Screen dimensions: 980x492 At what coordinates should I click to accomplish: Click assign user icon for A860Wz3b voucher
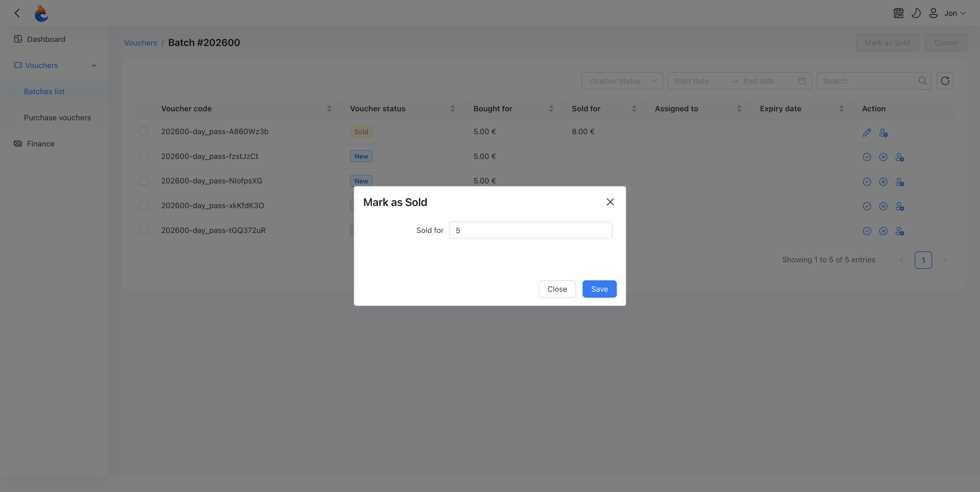[x=883, y=132]
